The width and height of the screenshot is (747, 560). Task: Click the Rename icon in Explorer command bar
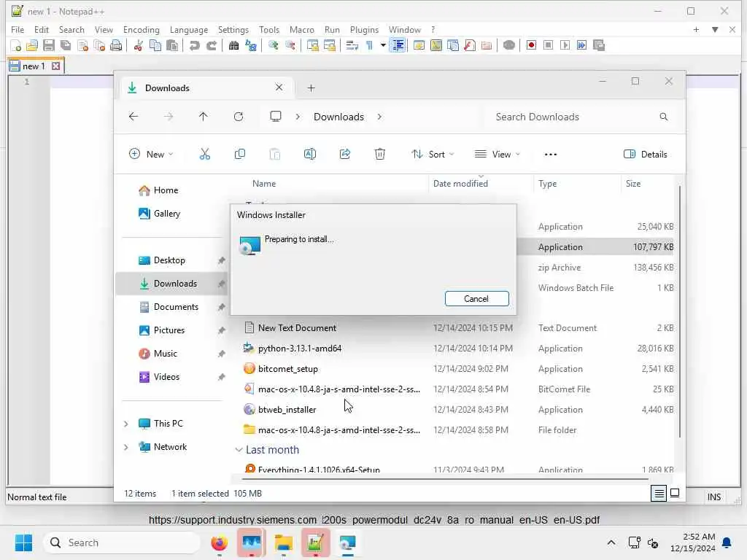click(309, 154)
